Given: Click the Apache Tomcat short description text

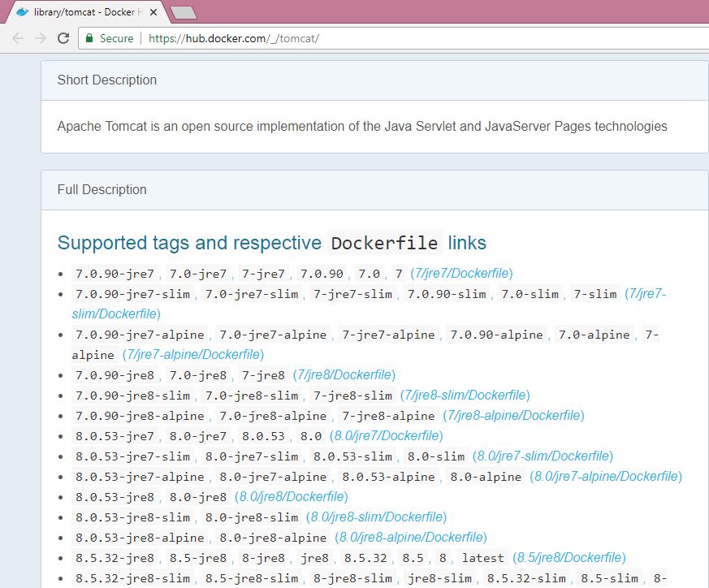Looking at the screenshot, I should (362, 126).
